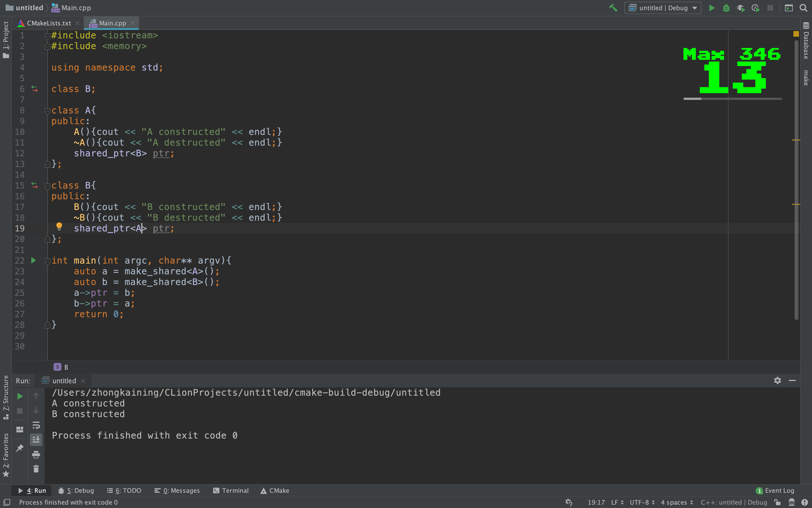This screenshot has height=508, width=812.
Task: Toggle the Database tool window
Action: tap(806, 40)
